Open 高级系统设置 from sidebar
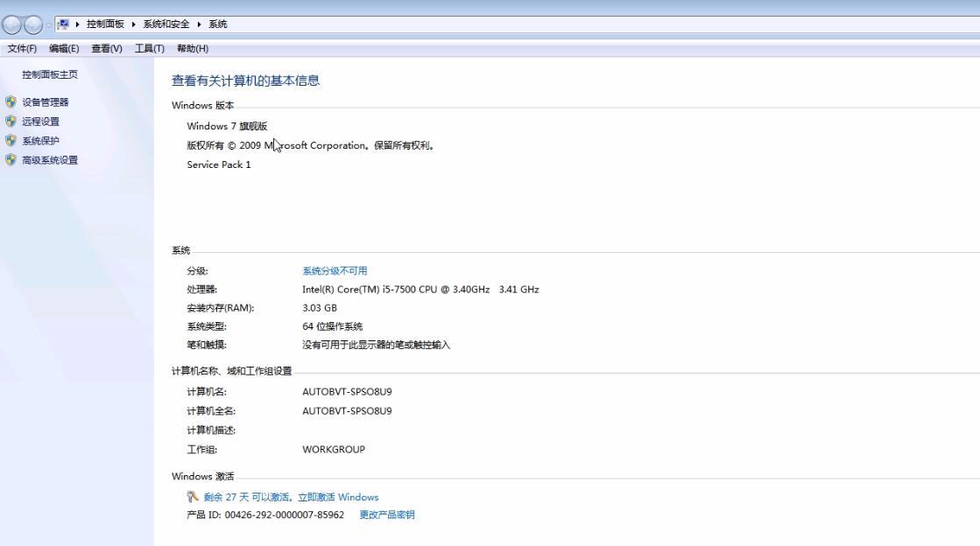The width and height of the screenshot is (980, 546). 50,160
